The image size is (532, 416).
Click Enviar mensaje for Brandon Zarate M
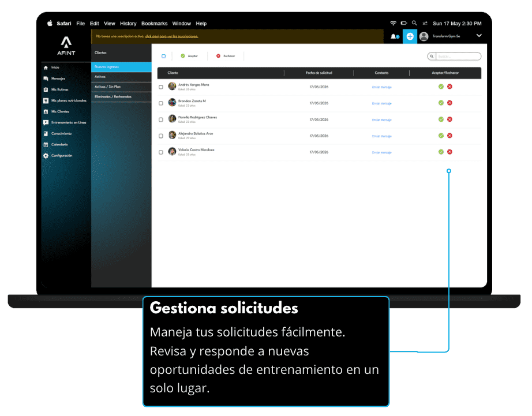click(382, 103)
